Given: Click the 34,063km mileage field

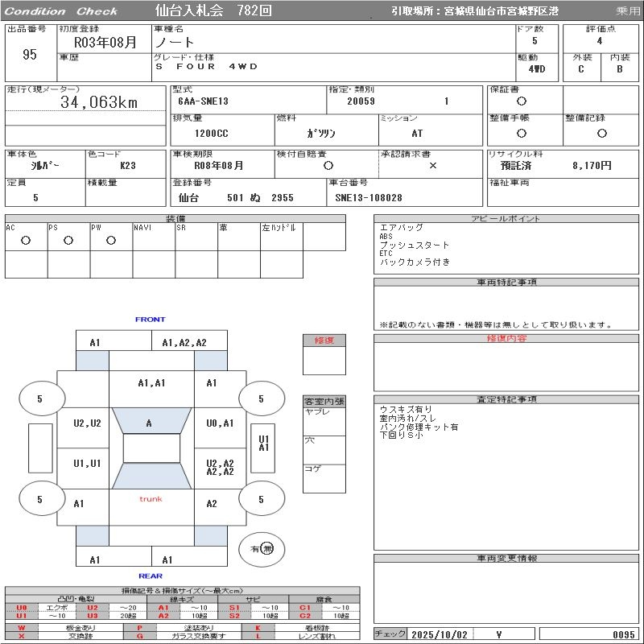Looking at the screenshot, I should point(98,102).
